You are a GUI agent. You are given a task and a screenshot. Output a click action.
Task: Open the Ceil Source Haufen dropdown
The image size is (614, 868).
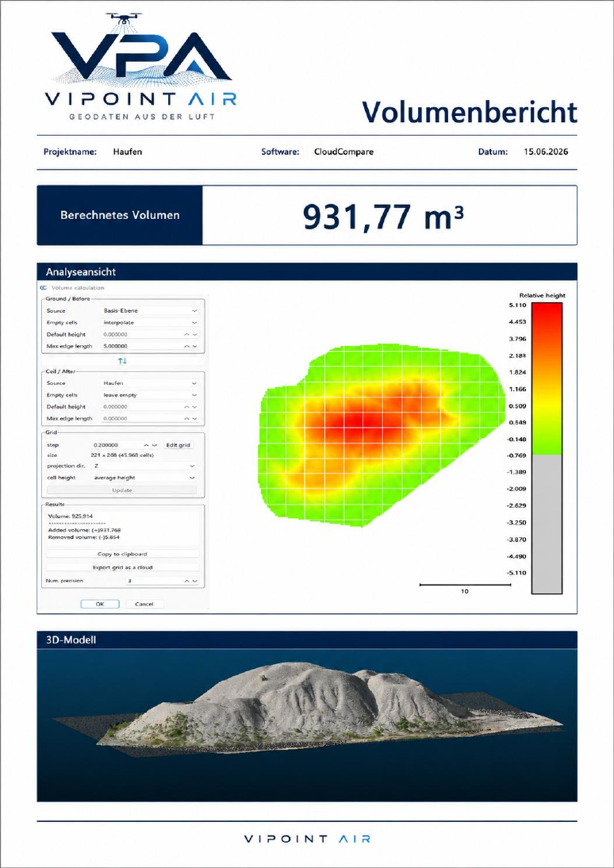[x=150, y=383]
